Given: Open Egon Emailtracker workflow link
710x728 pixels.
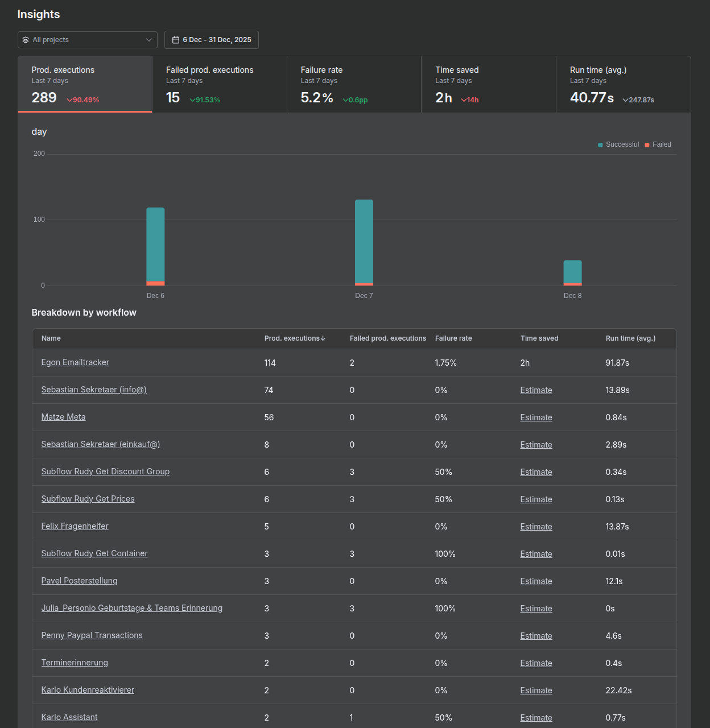Looking at the screenshot, I should [75, 362].
